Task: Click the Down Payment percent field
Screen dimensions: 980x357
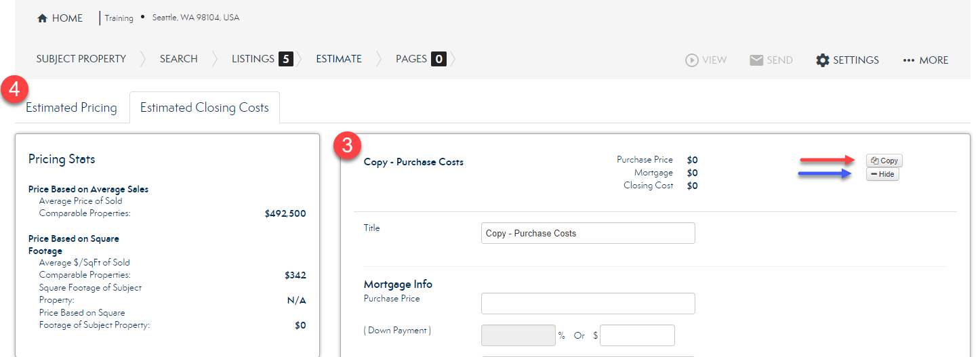Action: 518,335
